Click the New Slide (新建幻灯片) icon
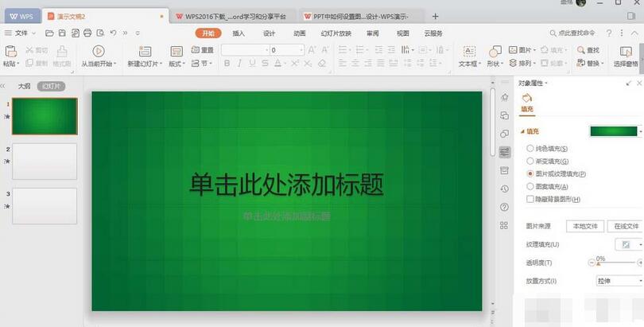 (x=144, y=50)
